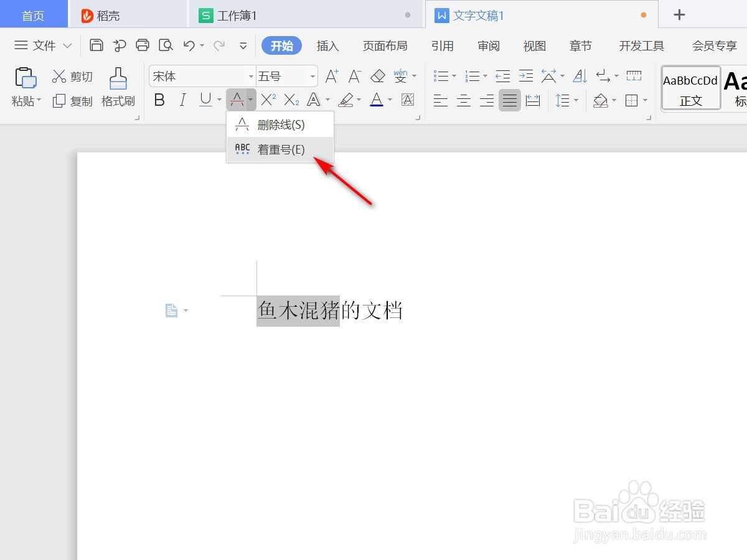This screenshot has width=747, height=560.
Task: Click the decrease indent icon
Action: click(x=502, y=76)
